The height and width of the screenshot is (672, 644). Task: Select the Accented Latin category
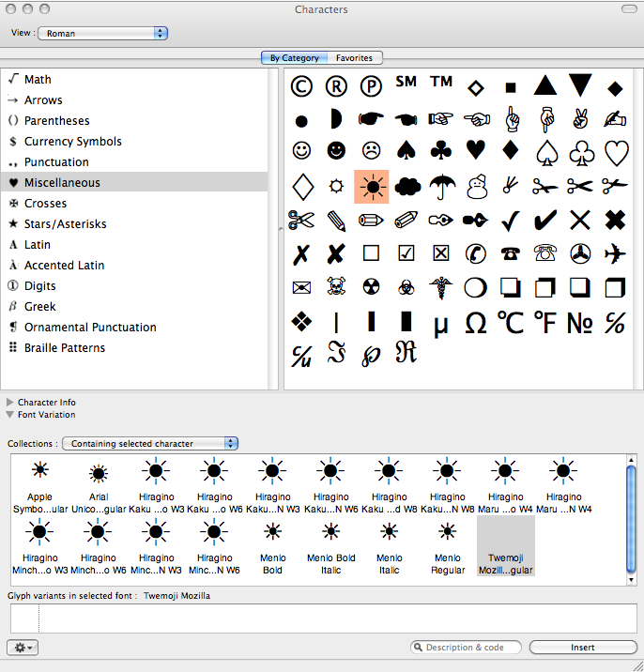pos(134,266)
